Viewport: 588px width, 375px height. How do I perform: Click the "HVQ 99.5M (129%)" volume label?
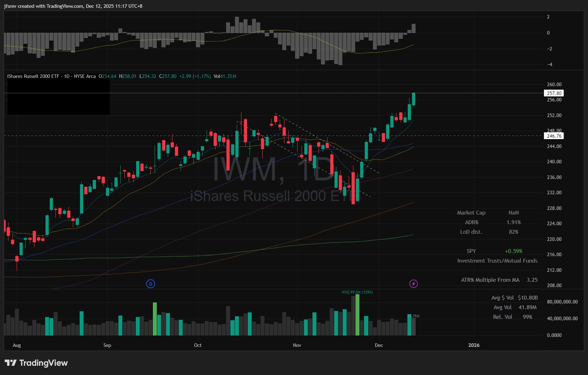(357, 292)
